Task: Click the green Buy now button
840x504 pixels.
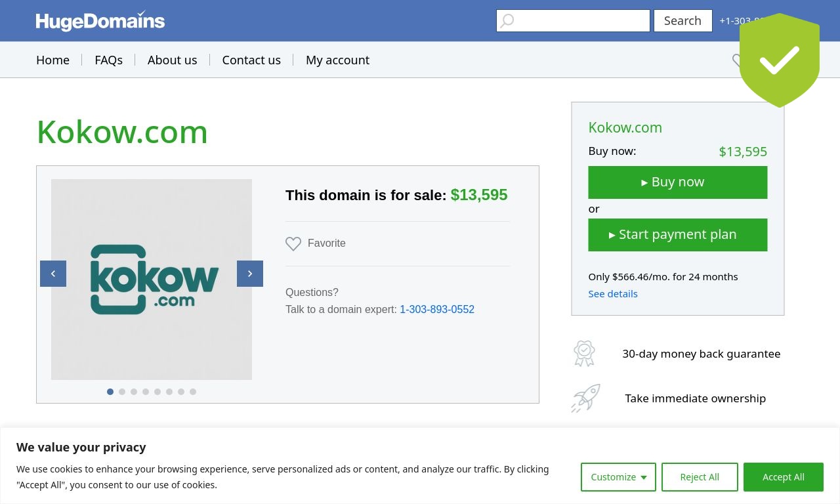Action: (x=678, y=182)
